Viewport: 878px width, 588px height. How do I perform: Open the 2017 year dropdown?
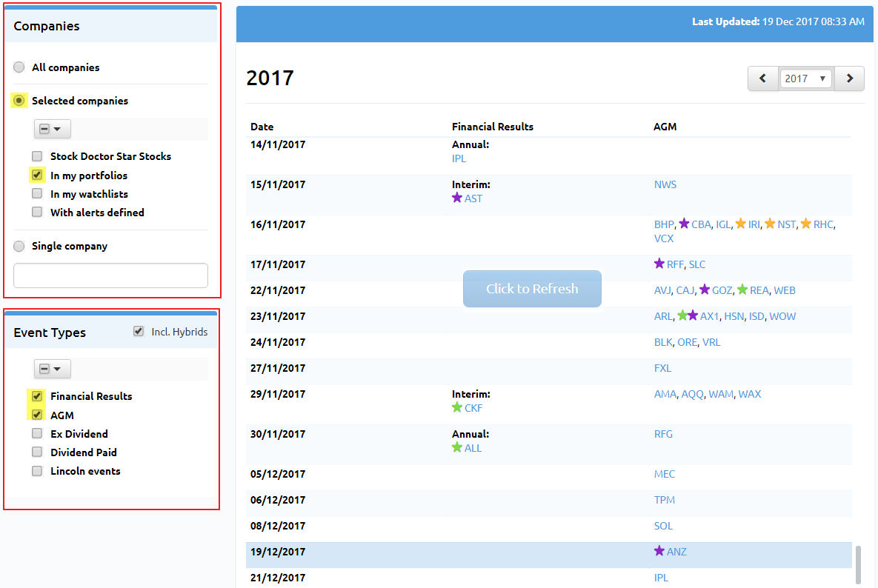coord(805,78)
